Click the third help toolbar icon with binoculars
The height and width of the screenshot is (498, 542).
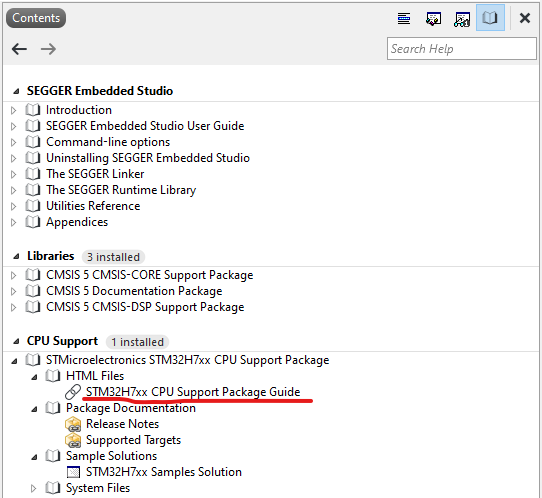coord(462,19)
